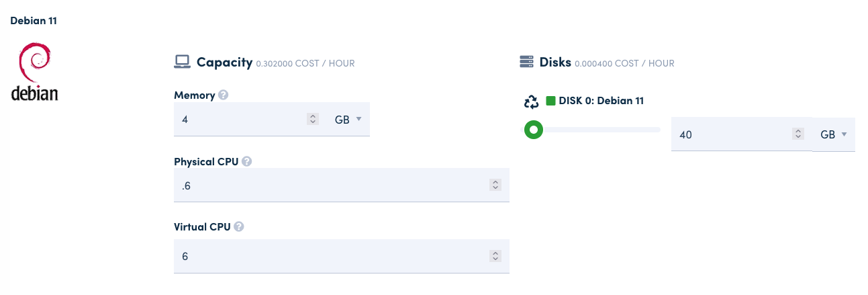Click the disk size slider handle
Image resolution: width=868 pixels, height=295 pixels.
(x=534, y=129)
